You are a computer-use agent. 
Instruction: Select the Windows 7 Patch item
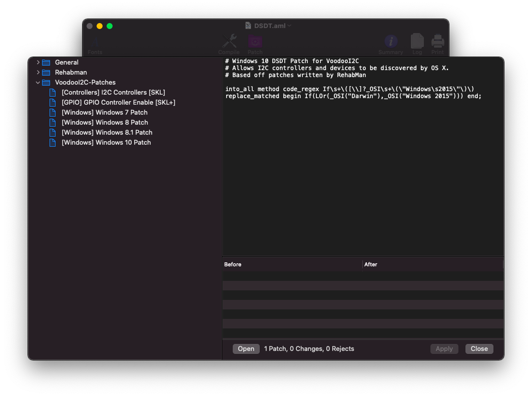(105, 113)
